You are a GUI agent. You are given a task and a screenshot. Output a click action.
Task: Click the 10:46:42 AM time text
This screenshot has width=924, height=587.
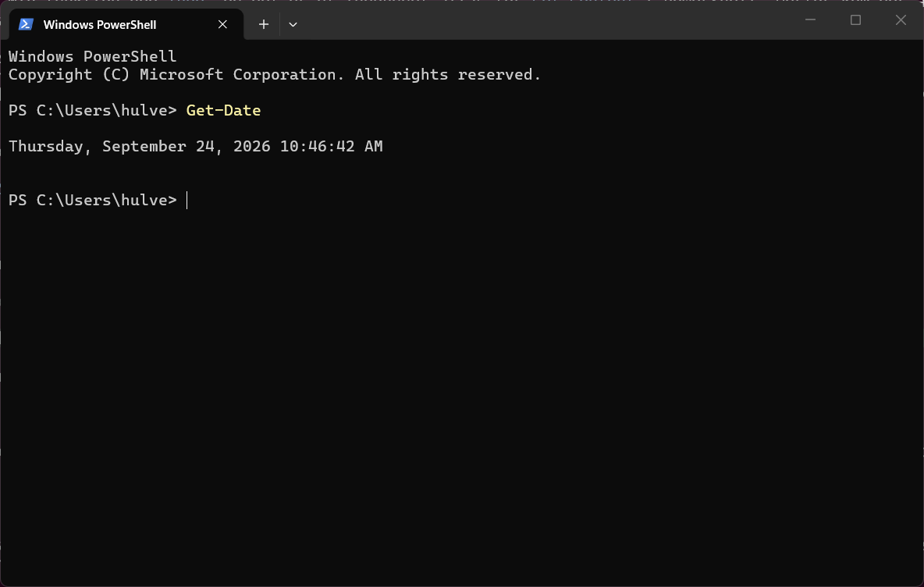331,146
